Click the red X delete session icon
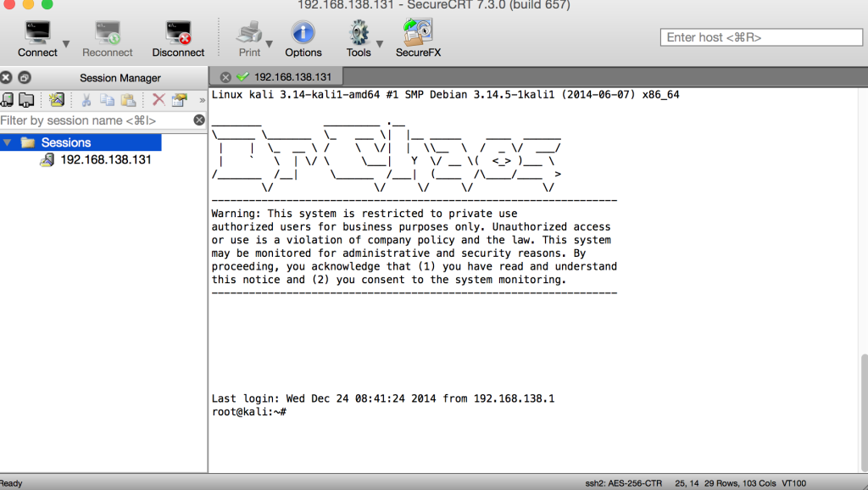 pyautogui.click(x=159, y=100)
